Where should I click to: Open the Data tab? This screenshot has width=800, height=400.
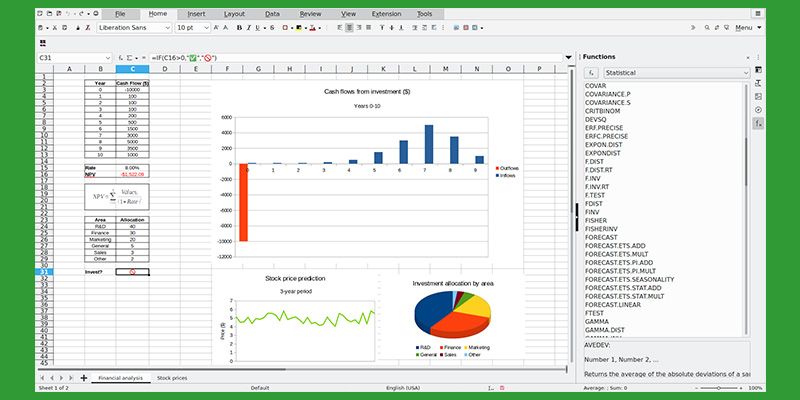[x=272, y=14]
